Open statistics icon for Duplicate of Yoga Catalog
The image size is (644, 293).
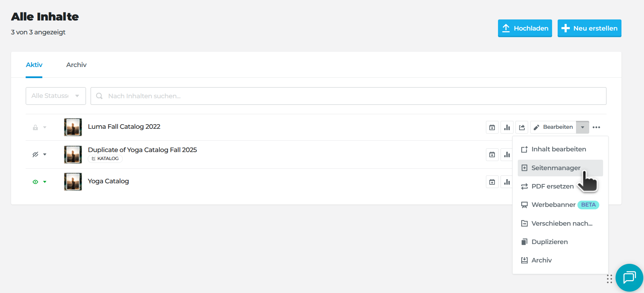pos(507,154)
